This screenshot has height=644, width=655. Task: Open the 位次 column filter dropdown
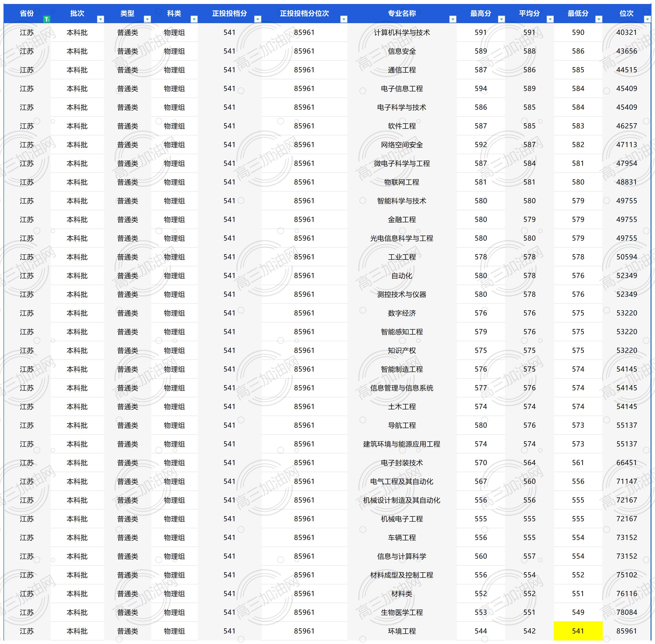(x=647, y=19)
